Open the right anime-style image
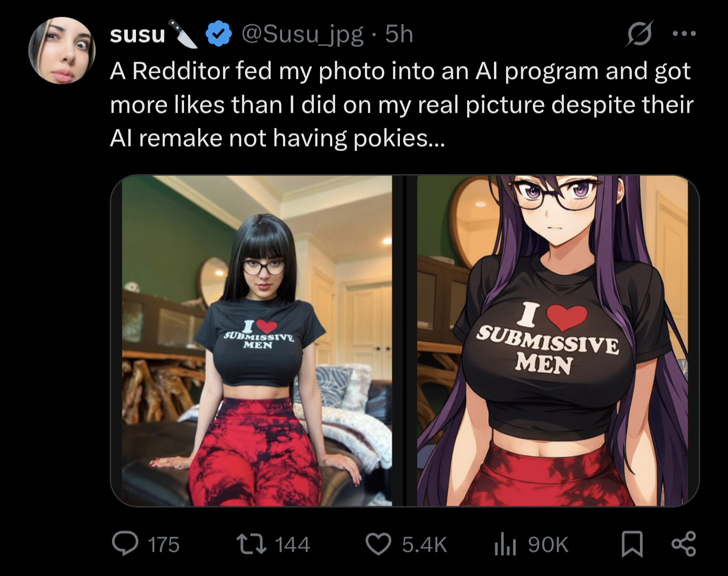Screen dimensions: 728x576 [x=553, y=341]
